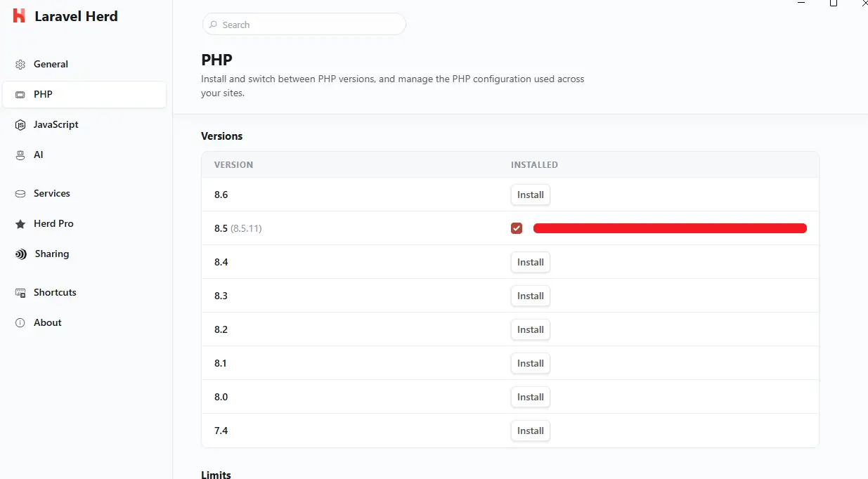Click the JavaScript sidebar icon

pos(20,125)
